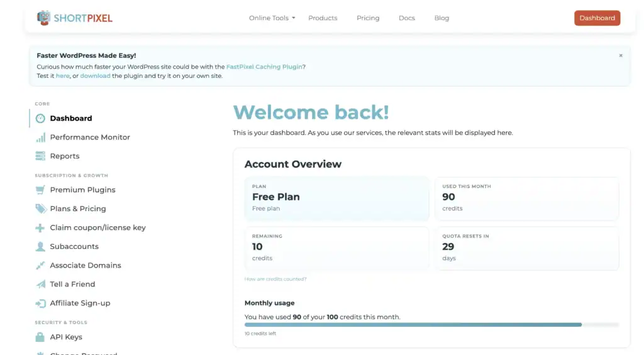
Task: Click the 'here' test link in banner
Action: point(62,75)
